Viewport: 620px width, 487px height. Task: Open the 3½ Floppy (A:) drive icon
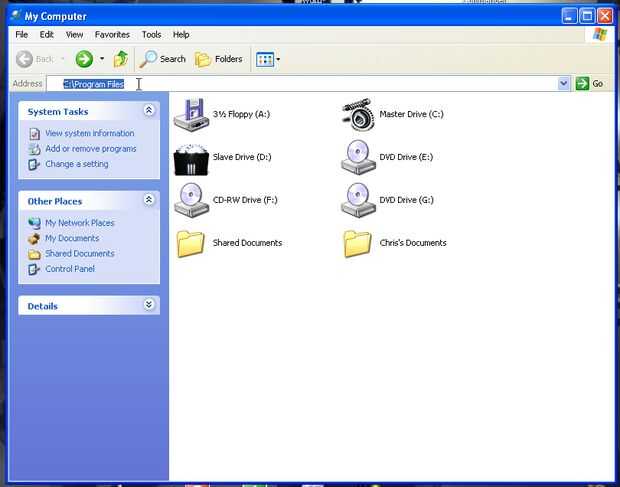191,115
